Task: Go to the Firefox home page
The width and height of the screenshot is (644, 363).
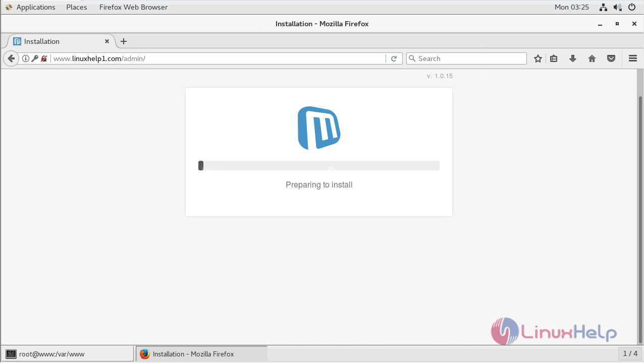Action: pyautogui.click(x=592, y=58)
